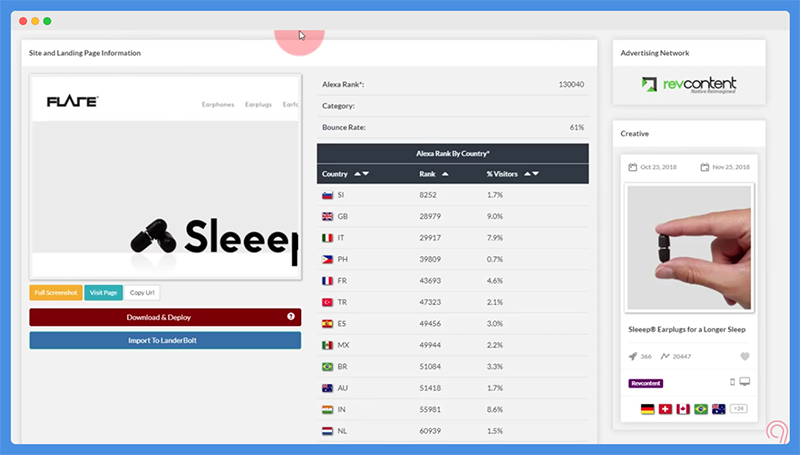Click the Switzerland flag icon
The width and height of the screenshot is (800, 455).
click(665, 409)
